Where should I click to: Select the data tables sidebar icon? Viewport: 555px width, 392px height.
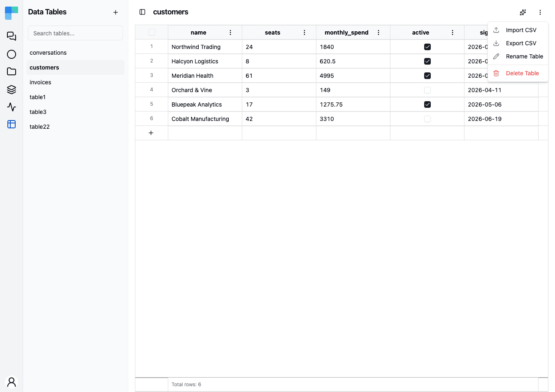click(12, 124)
